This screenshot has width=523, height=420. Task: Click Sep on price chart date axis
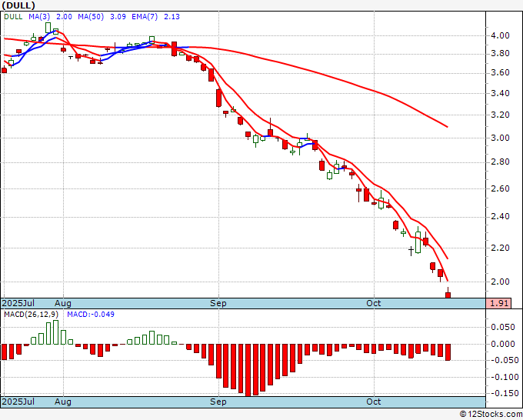218,303
